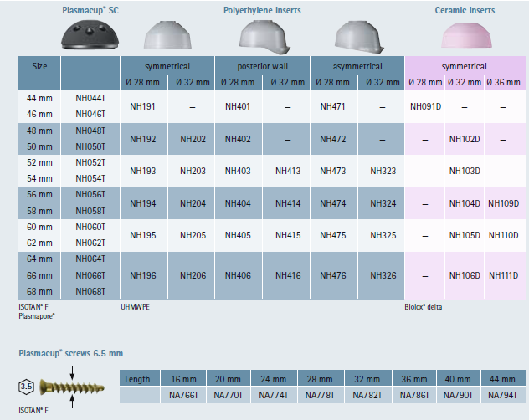The width and height of the screenshot is (529, 420).
Task: Select the Ceramic Inserts heading
Action: click(465, 10)
